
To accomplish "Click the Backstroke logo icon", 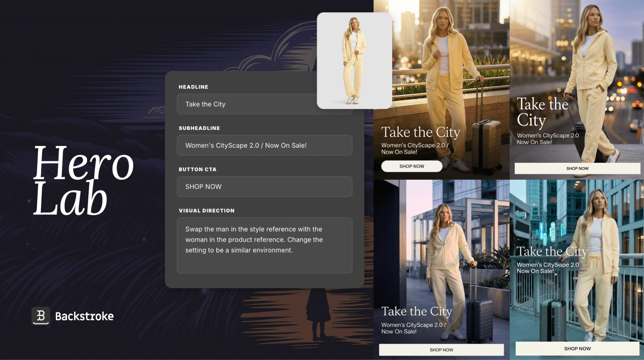I will tap(41, 315).
